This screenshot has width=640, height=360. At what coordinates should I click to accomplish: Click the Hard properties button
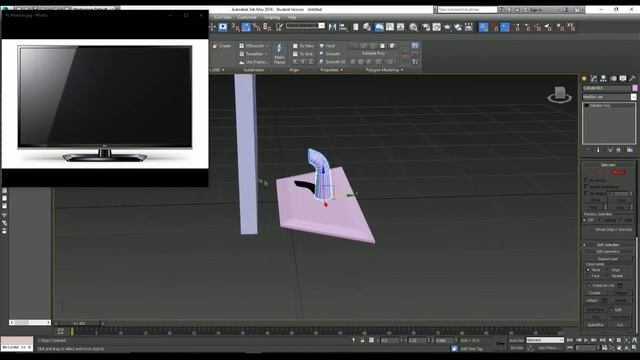point(327,46)
